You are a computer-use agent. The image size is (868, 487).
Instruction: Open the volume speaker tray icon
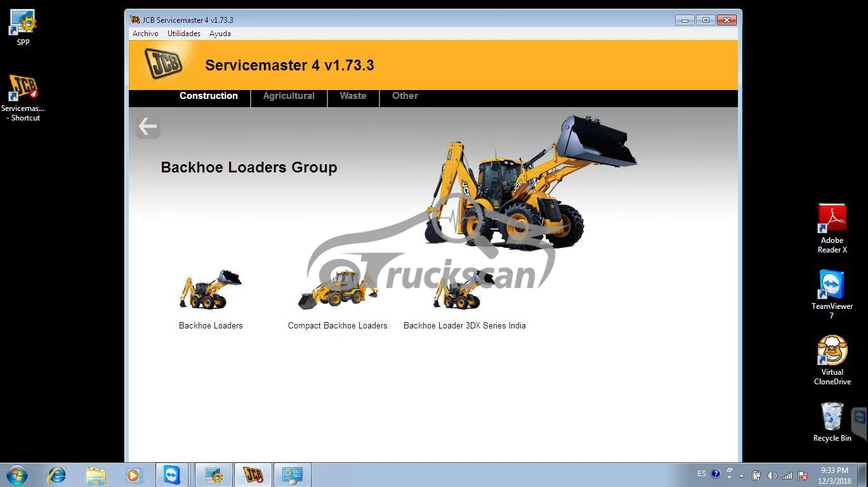click(x=772, y=475)
